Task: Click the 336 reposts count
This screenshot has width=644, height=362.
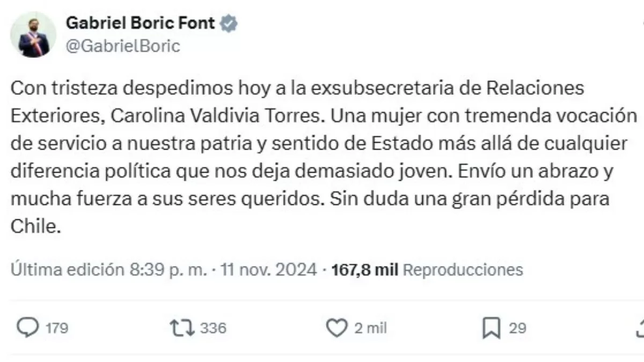Action: [x=214, y=328]
